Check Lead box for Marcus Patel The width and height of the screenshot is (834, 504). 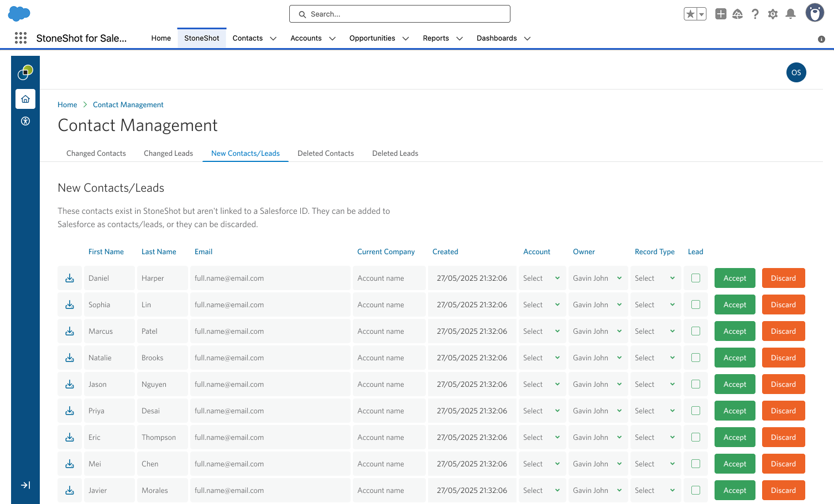pos(696,331)
